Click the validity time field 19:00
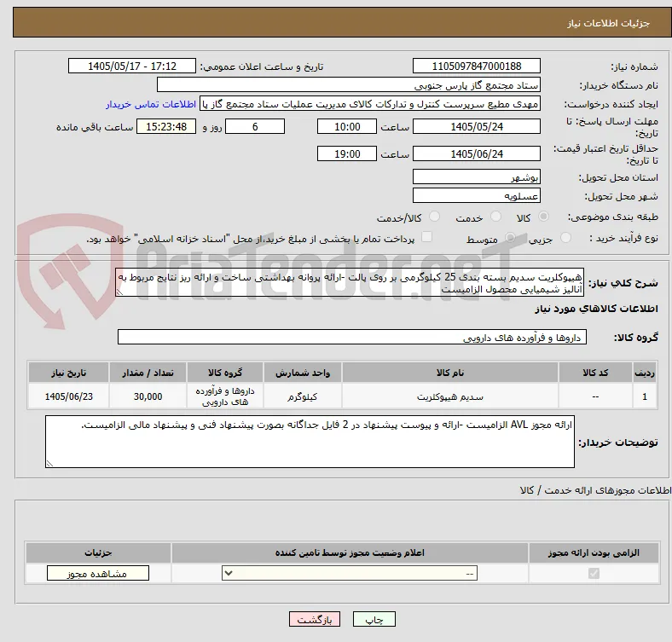This screenshot has width=672, height=642. [x=347, y=153]
